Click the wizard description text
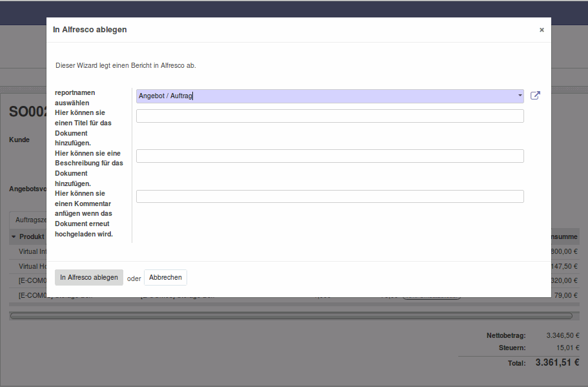The width and height of the screenshot is (588, 387). click(x=126, y=65)
